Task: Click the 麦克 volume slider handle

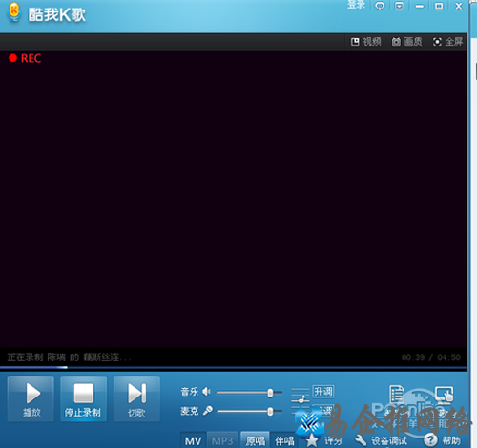Action: (270, 412)
